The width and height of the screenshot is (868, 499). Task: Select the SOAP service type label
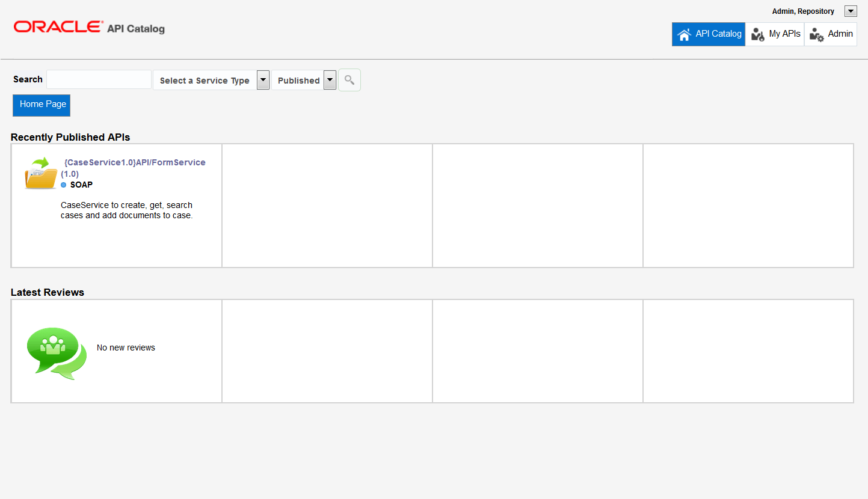coord(81,185)
